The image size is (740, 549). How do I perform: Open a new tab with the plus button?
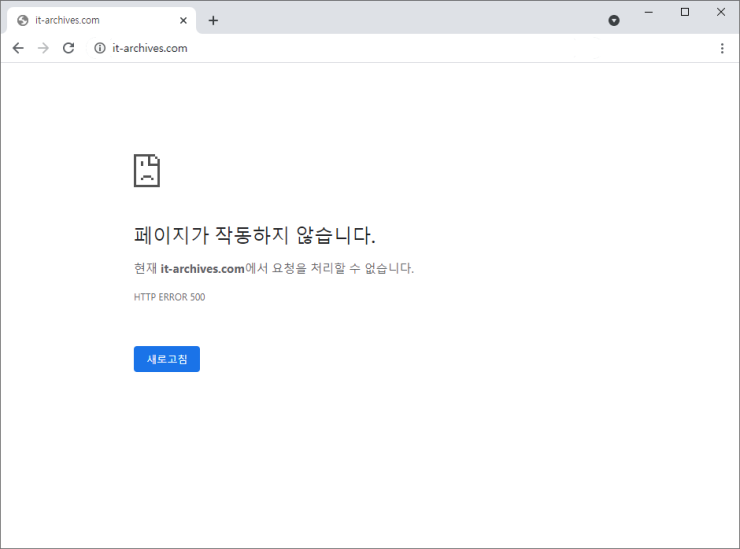point(213,20)
